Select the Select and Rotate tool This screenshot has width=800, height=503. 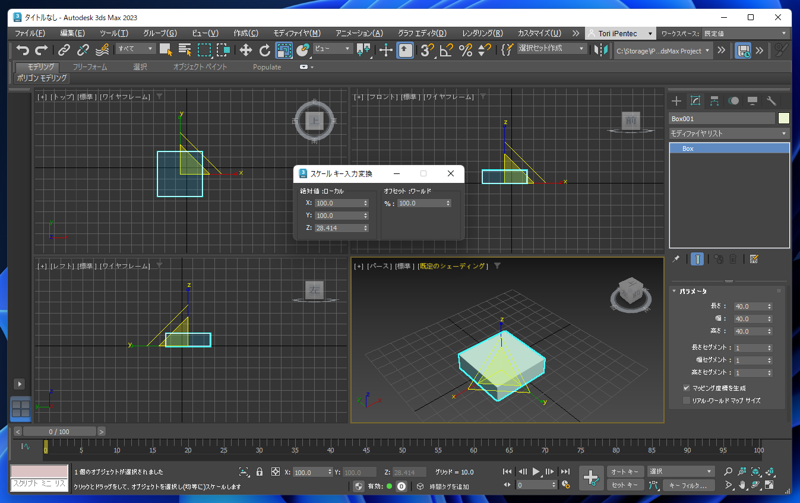pyautogui.click(x=265, y=50)
